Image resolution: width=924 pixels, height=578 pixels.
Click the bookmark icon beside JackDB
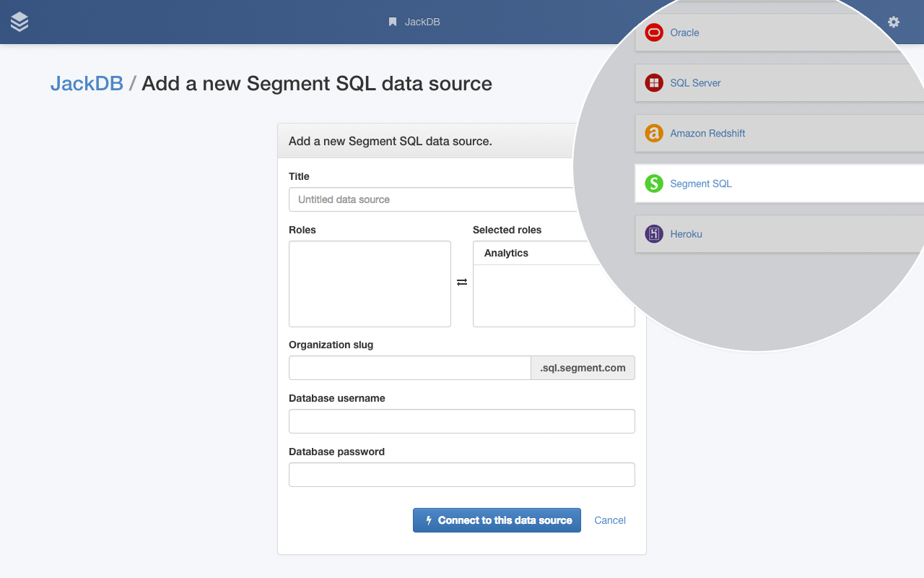[393, 22]
